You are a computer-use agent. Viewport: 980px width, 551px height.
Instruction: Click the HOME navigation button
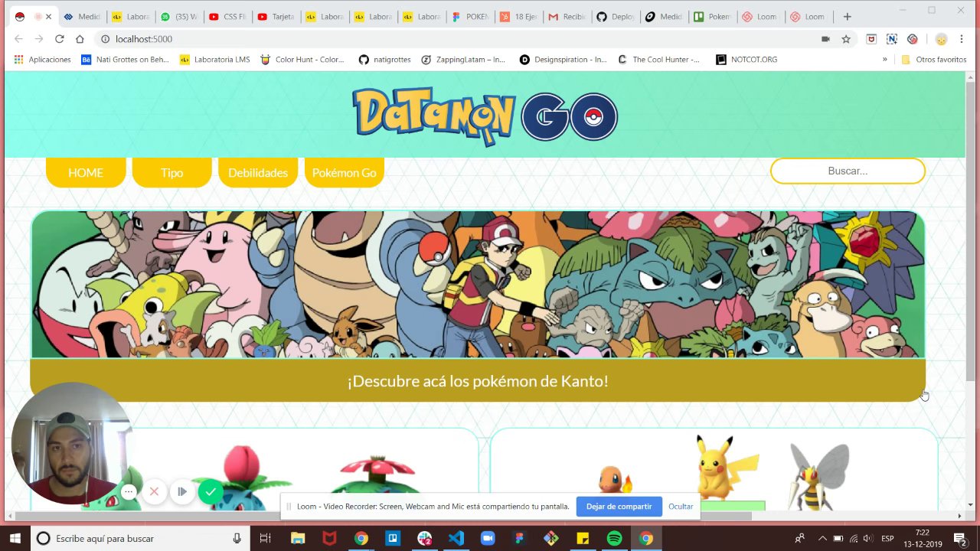(x=86, y=172)
